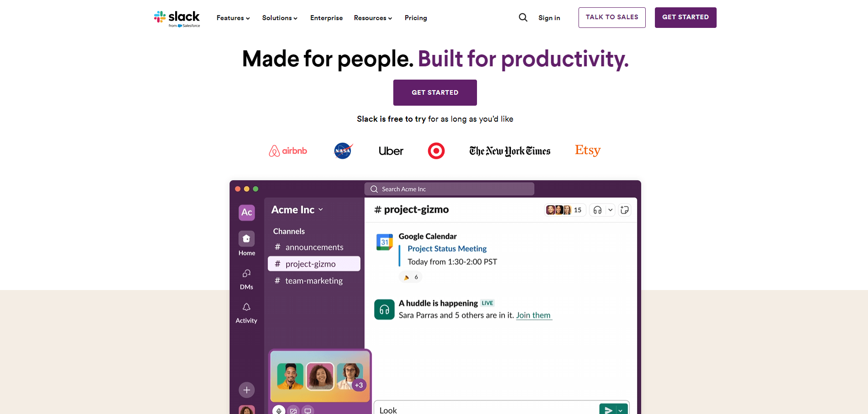Open huddle options chevron next to headphones
This screenshot has width=868, height=414.
tap(610, 210)
